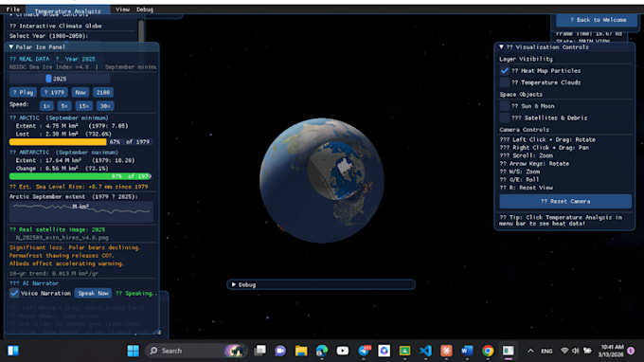Viewport: 644px width, 362px height.
Task: Open the white square app icon after Telegram
Action: (384, 351)
